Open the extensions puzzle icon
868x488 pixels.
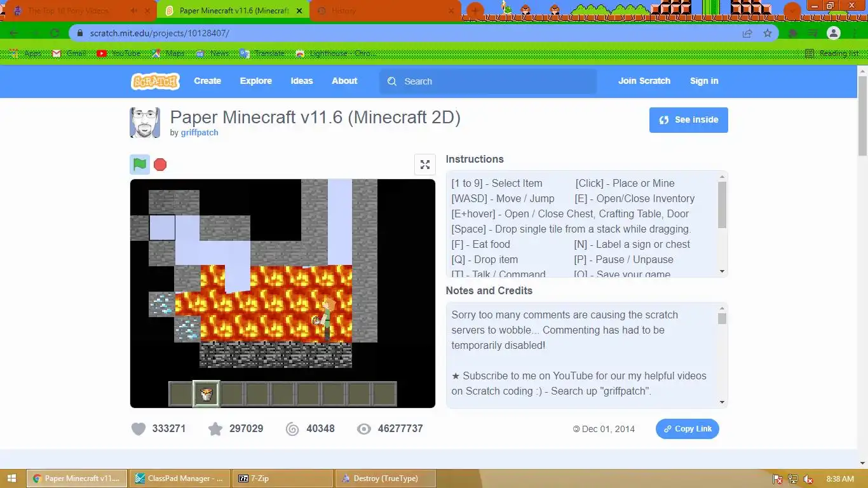tap(793, 33)
